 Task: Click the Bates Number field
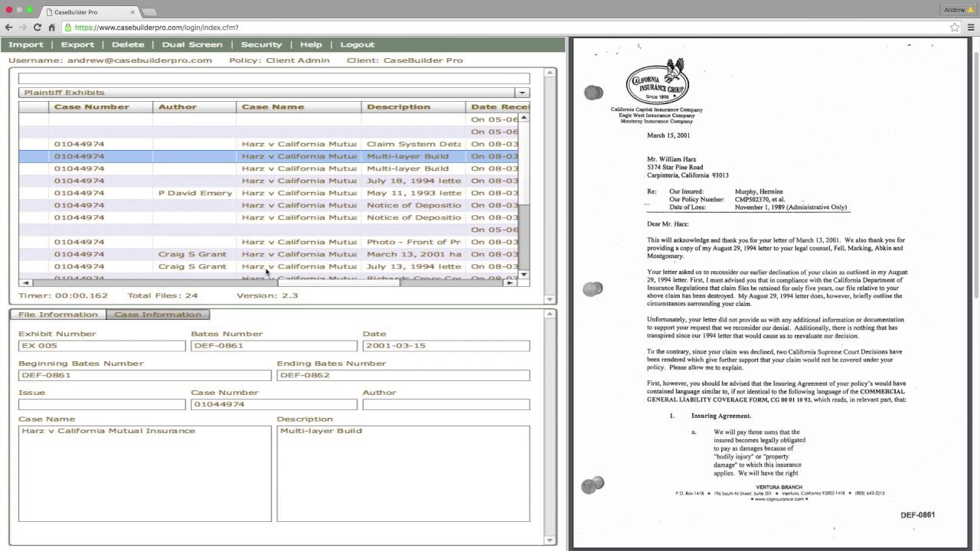tap(273, 346)
